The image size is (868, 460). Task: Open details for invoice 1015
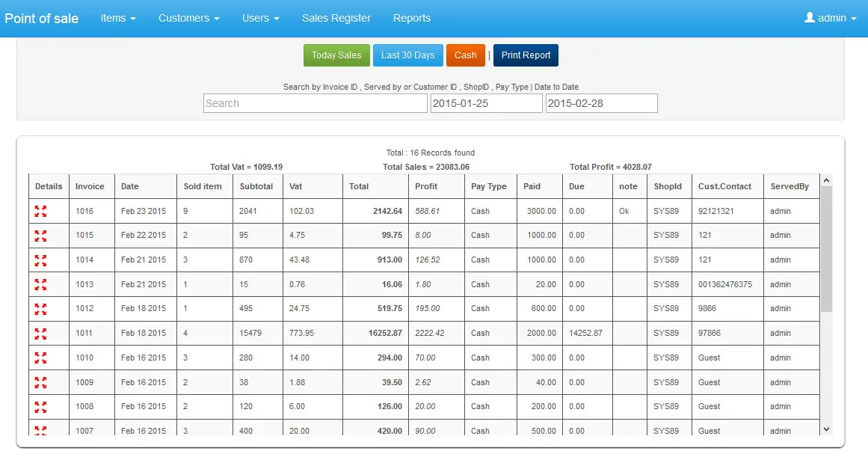point(40,236)
